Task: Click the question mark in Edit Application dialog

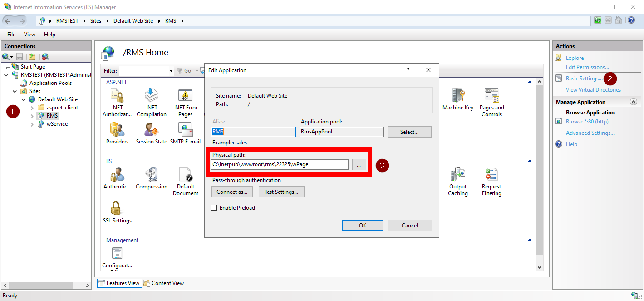Action: click(408, 70)
